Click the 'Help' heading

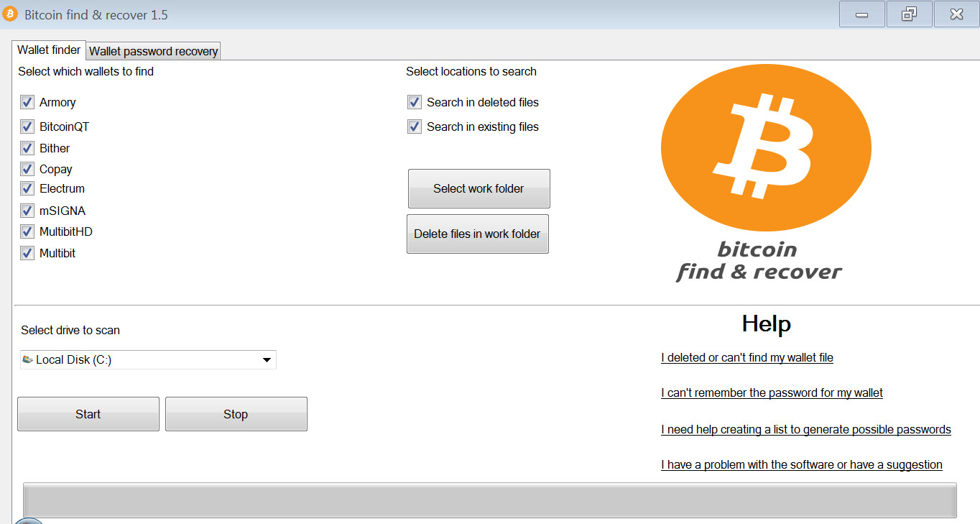coord(767,323)
